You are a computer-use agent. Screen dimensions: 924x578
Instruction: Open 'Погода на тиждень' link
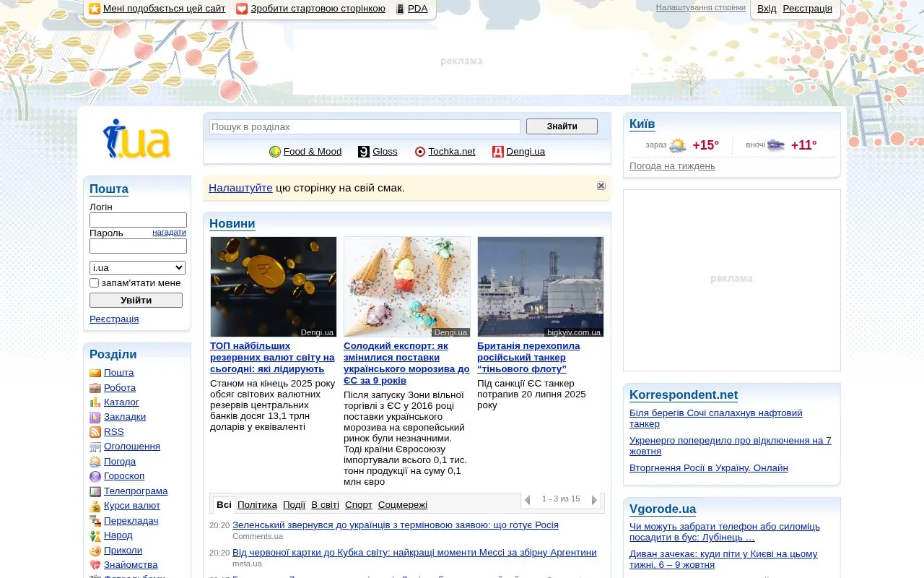[x=672, y=166]
